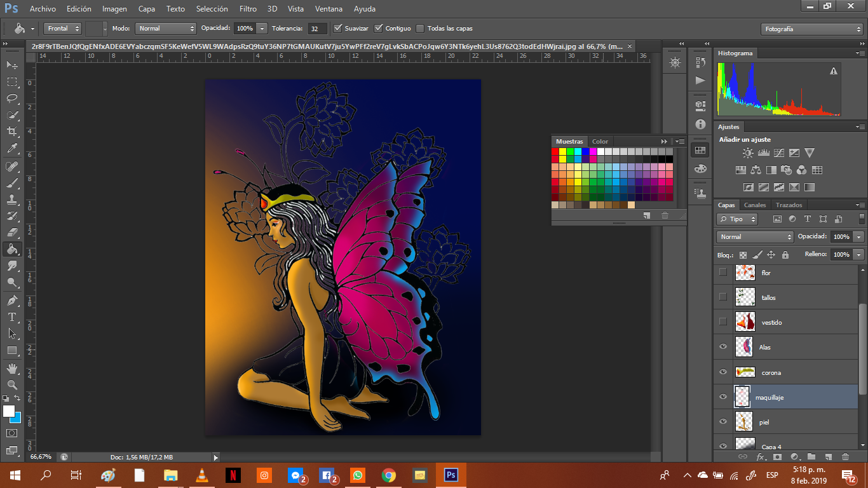Open the Frontal fill source dropdown

(62, 29)
